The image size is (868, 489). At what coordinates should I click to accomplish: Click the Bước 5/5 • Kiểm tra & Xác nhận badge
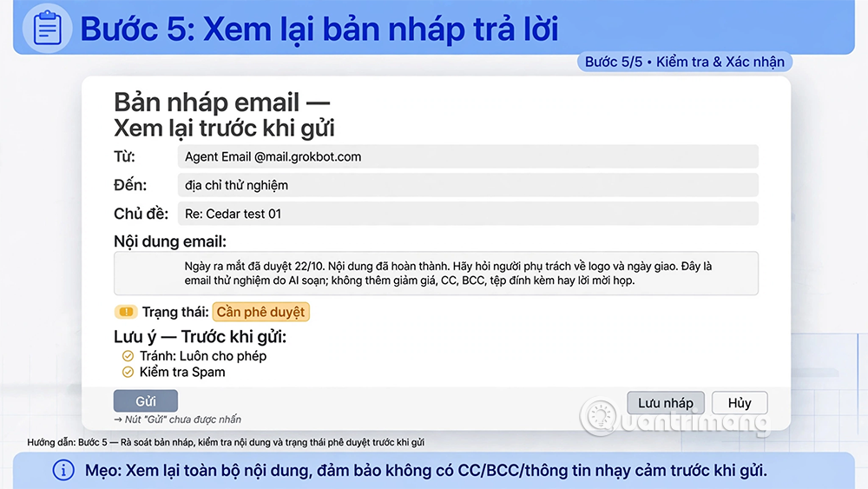tap(684, 62)
